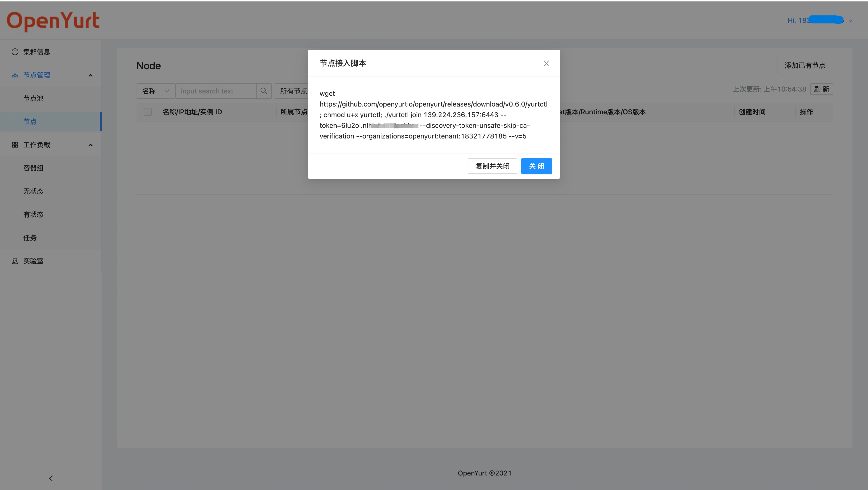Open 任务 in the sidebar
The width and height of the screenshot is (868, 490).
coord(51,238)
